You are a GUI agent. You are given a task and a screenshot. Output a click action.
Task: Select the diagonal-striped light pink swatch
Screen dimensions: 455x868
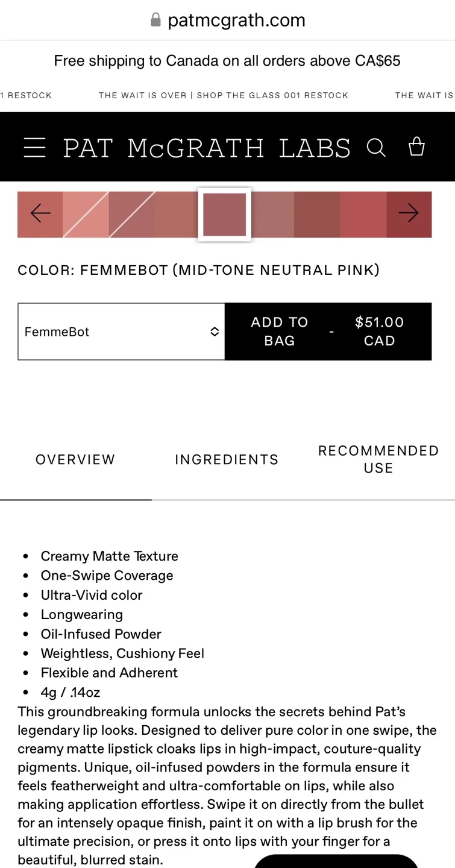pyautogui.click(x=86, y=214)
